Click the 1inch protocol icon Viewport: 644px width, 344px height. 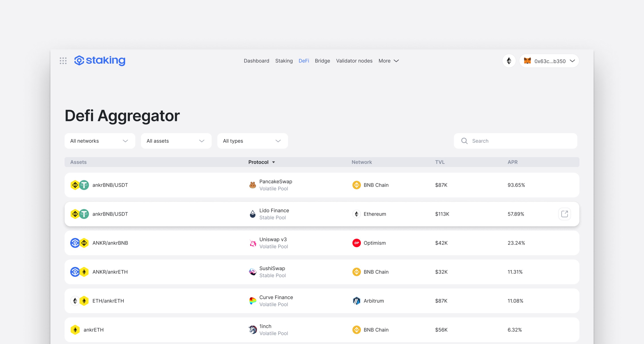(253, 330)
